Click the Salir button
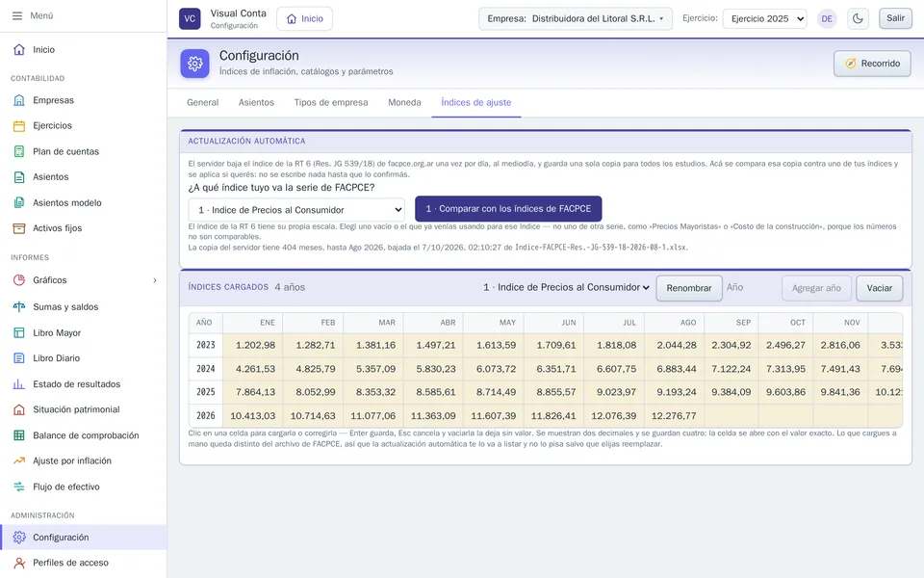 click(x=895, y=18)
